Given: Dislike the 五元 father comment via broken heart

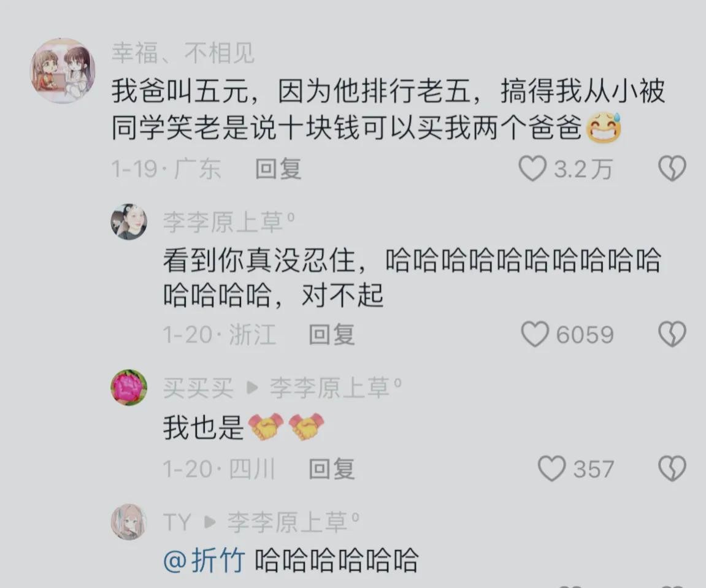Looking at the screenshot, I should 672,169.
